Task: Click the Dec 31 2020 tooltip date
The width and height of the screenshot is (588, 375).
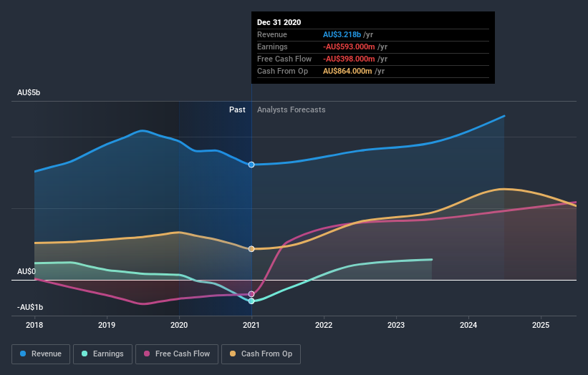Action: coord(279,22)
